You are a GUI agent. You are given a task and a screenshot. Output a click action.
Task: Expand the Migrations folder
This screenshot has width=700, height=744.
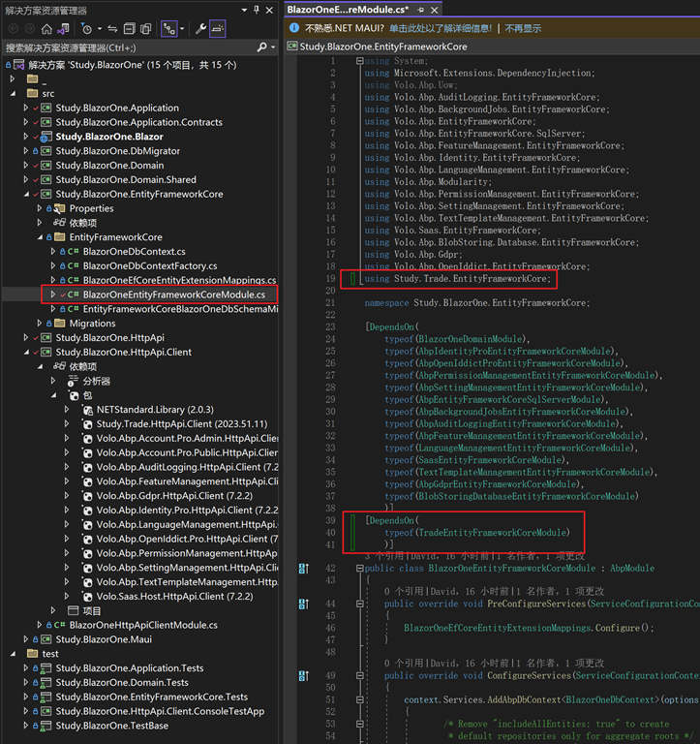[x=40, y=324]
